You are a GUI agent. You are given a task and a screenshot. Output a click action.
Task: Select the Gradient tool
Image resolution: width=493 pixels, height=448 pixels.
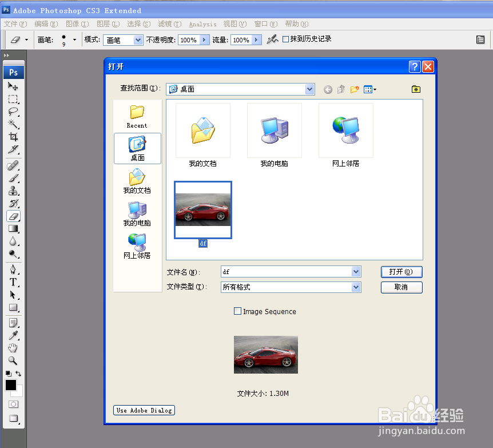click(13, 229)
